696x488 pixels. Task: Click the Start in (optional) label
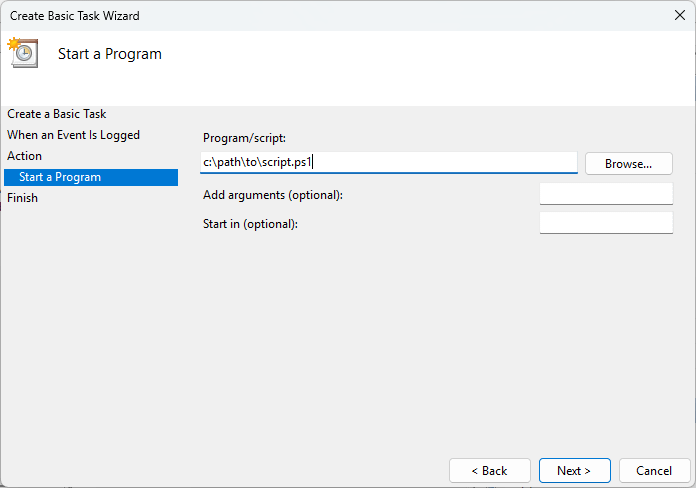point(250,224)
